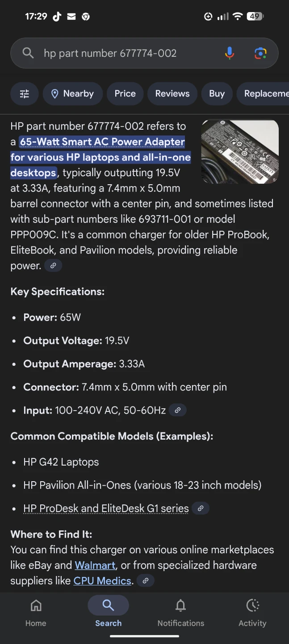Tap the Buy filter chip
Image resolution: width=289 pixels, height=644 pixels.
pyautogui.click(x=217, y=93)
